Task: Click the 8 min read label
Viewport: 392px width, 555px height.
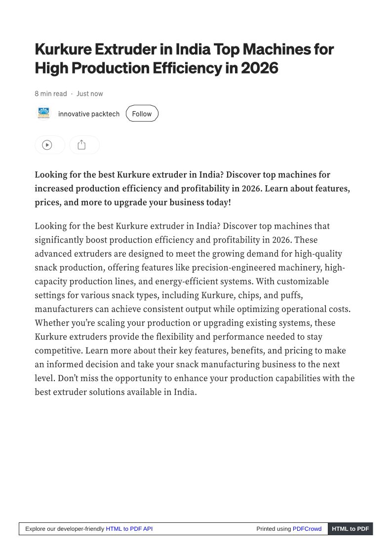Action: tap(50, 93)
